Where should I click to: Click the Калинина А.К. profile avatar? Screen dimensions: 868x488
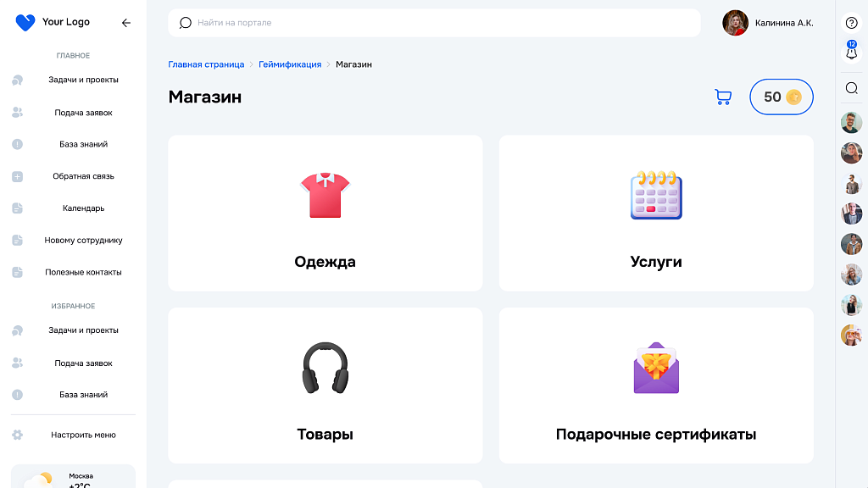(x=734, y=22)
